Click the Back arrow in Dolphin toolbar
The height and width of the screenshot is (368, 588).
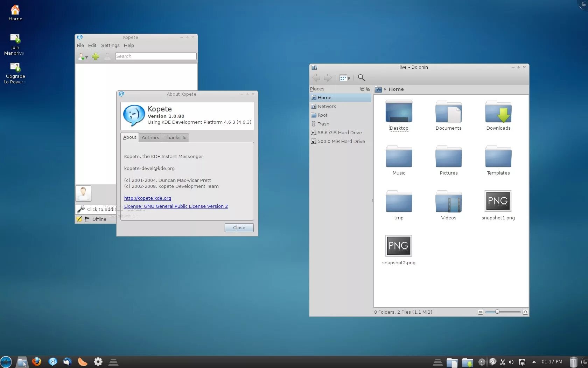tap(316, 78)
